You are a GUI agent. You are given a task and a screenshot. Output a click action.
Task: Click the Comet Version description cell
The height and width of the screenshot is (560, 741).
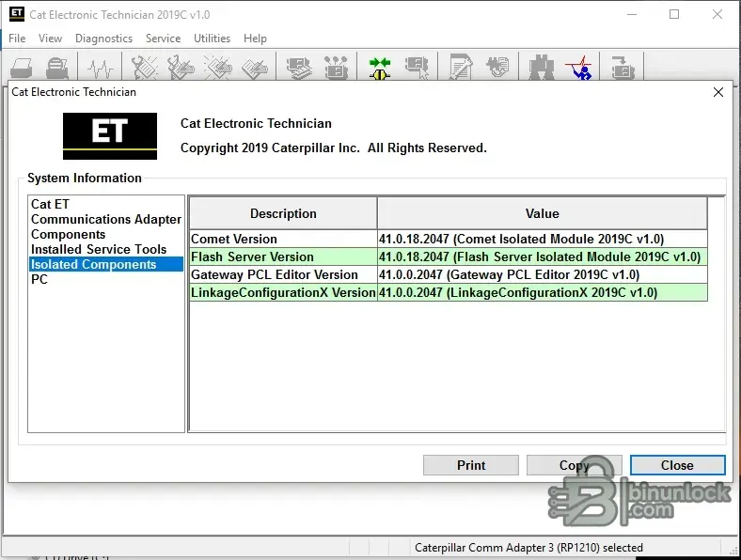(x=283, y=239)
